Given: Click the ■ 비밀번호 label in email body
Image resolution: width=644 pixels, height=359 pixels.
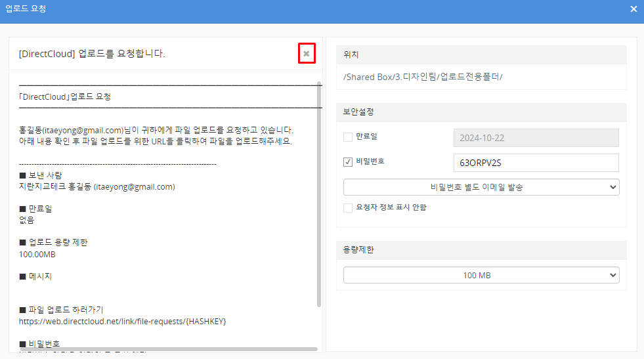Looking at the screenshot, I should coord(39,343).
